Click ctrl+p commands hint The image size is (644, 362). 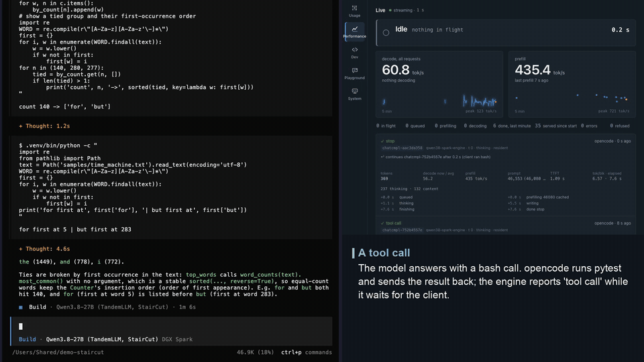[307, 352]
